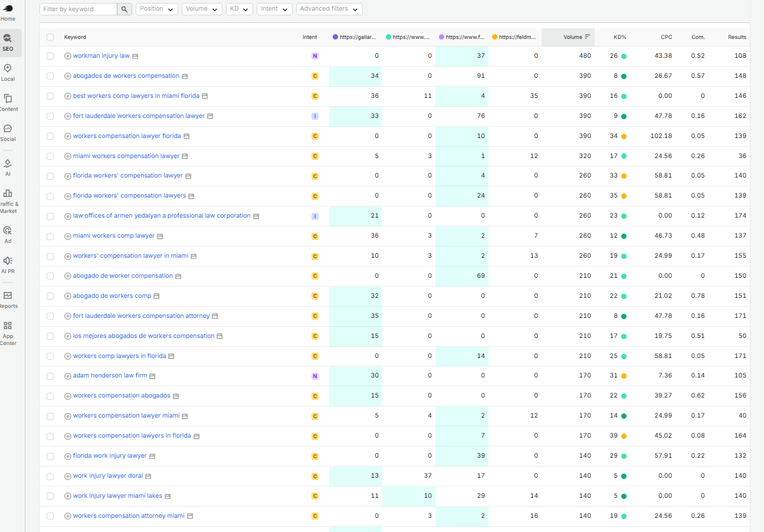This screenshot has width=764, height=532.
Task: Click the plus icon beside florida work injury lawyer
Action: (x=68, y=456)
